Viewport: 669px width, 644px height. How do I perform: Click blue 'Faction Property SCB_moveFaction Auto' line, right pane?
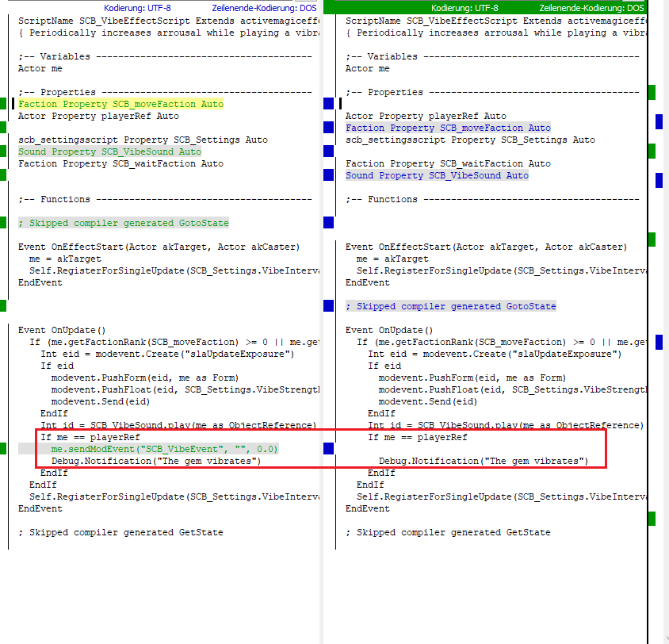click(x=448, y=128)
